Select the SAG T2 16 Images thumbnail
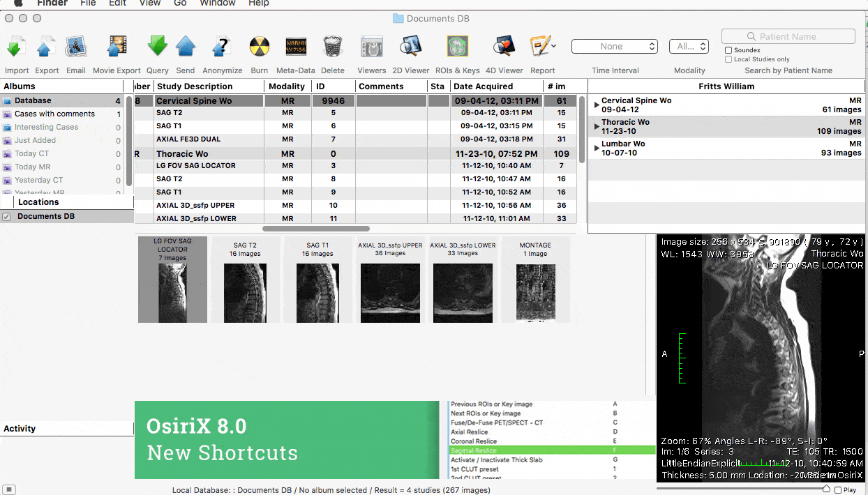Viewport: 868px width, 495px height. coord(245,280)
